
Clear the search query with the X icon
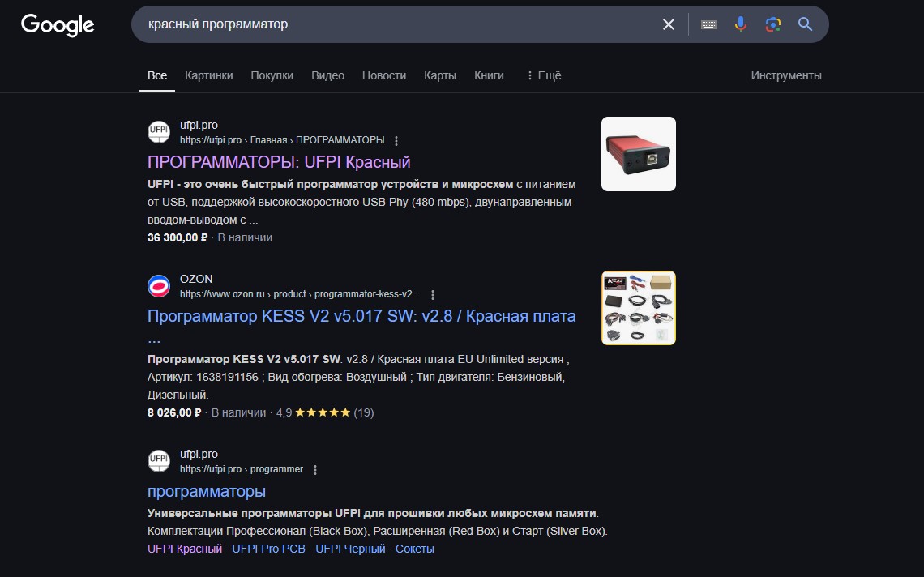tap(668, 24)
